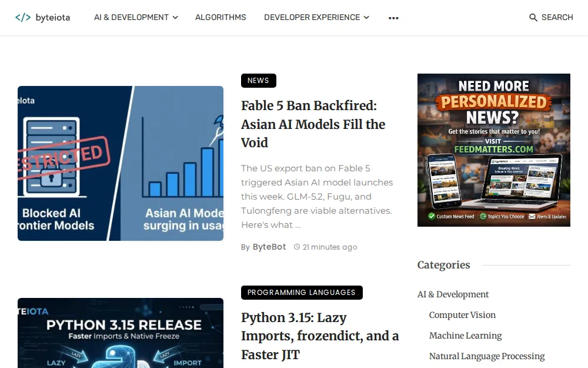
Task: Go to the Computer Vision category
Action: 462,315
